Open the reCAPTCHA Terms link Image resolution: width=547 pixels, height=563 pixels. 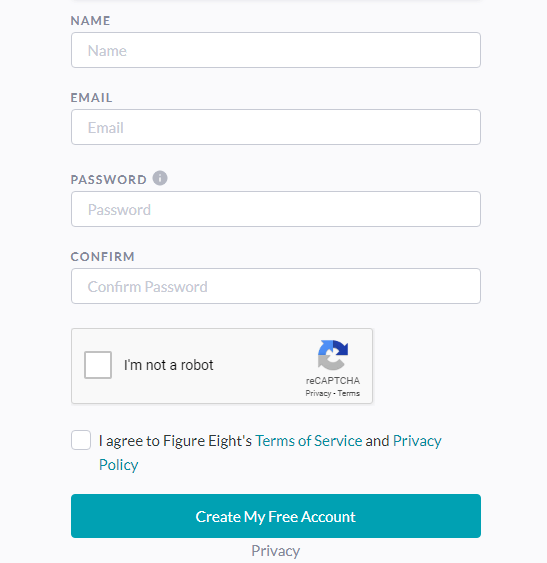[x=348, y=393]
